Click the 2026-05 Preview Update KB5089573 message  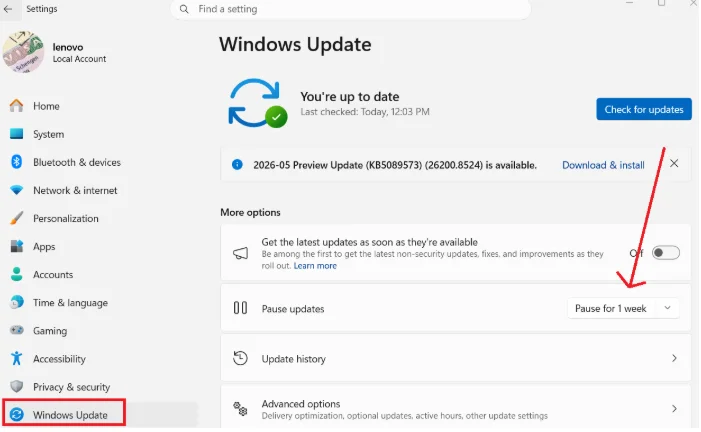[x=395, y=165]
